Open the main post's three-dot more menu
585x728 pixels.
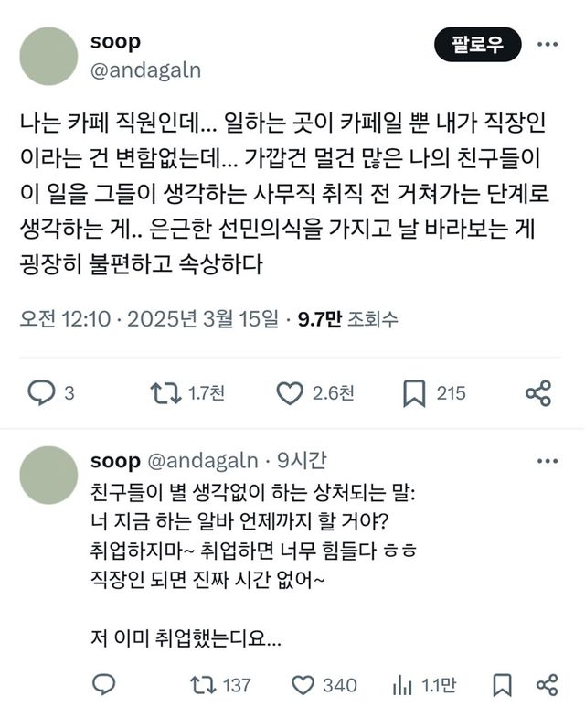(x=547, y=44)
